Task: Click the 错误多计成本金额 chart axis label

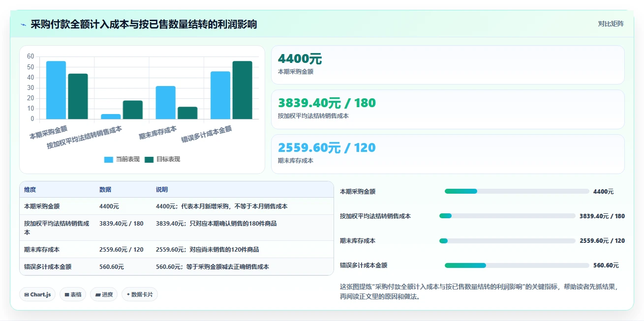Action: 207,134
